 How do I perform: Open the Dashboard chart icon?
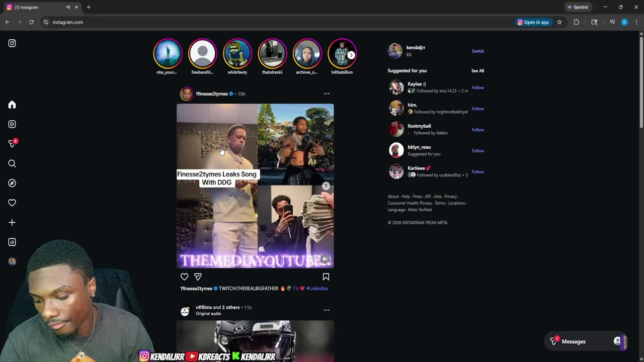click(x=12, y=242)
